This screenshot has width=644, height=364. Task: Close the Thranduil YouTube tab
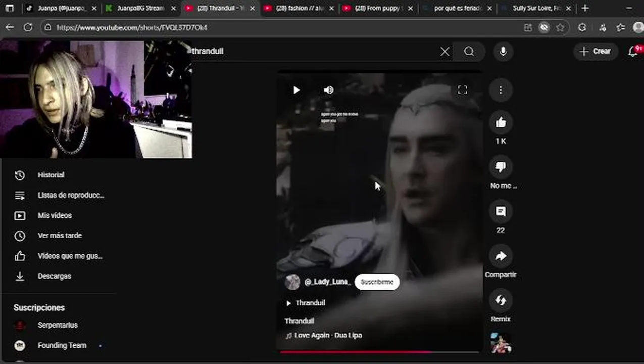253,9
